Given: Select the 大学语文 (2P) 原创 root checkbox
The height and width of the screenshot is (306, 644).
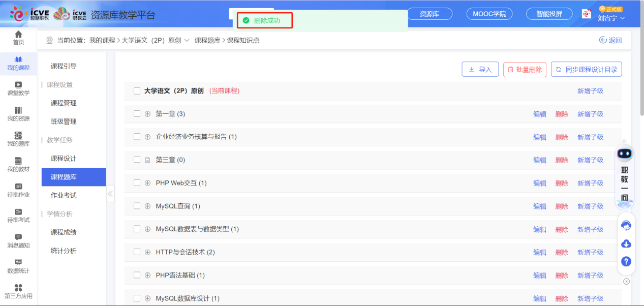Looking at the screenshot, I should click(137, 91).
